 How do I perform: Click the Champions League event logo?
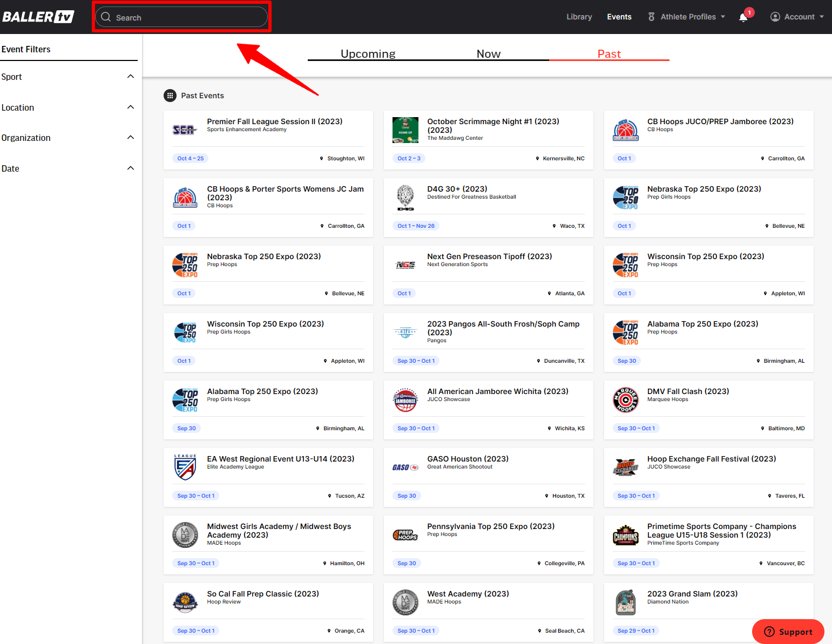[x=626, y=535]
